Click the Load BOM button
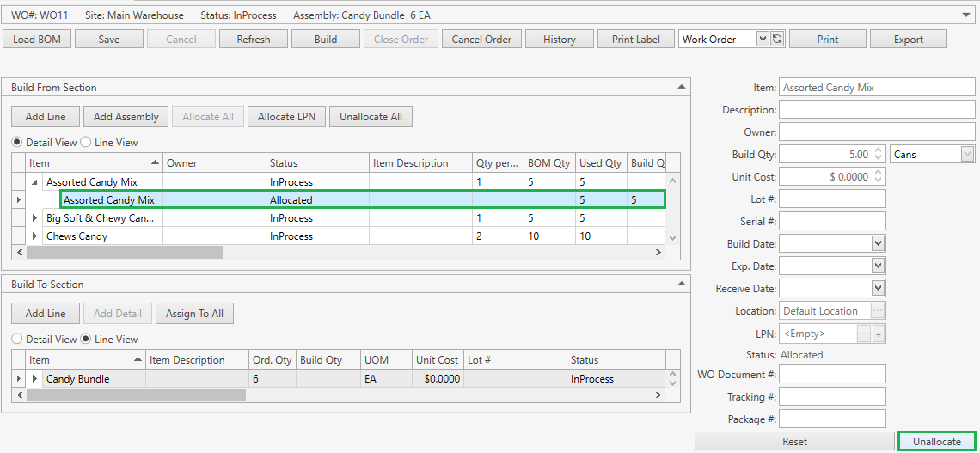 pyautogui.click(x=37, y=39)
